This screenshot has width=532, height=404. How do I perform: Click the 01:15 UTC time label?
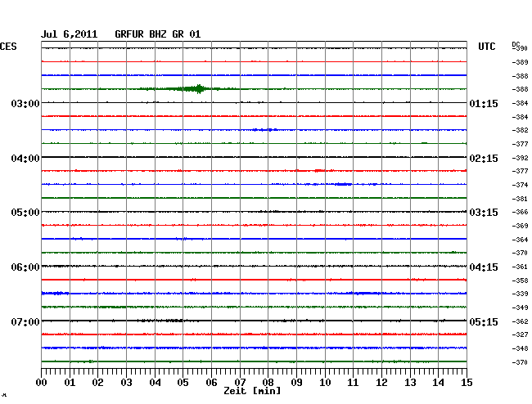tap(484, 103)
